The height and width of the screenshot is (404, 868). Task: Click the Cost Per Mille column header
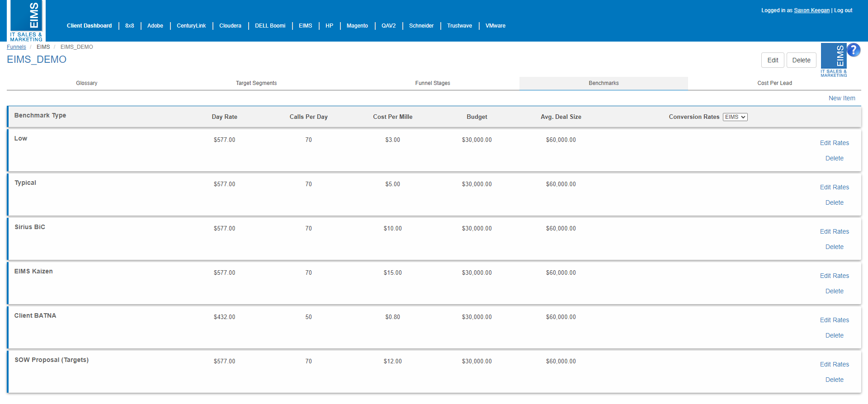[x=392, y=117]
